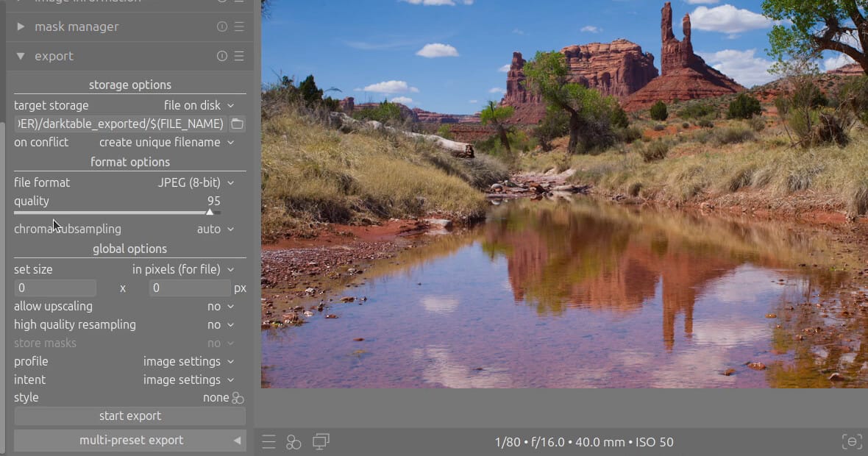Select export style via style icon
Screen dimensions: 868x456
pyautogui.click(x=238, y=398)
